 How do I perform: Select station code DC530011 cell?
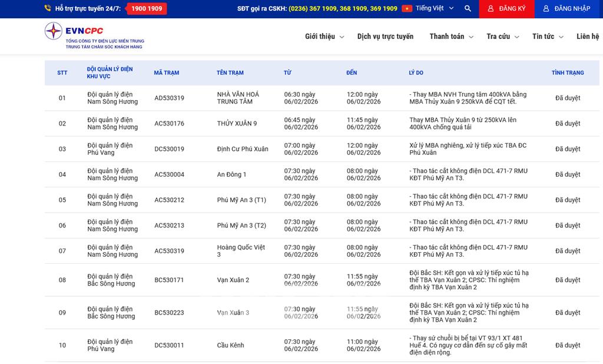169,345
